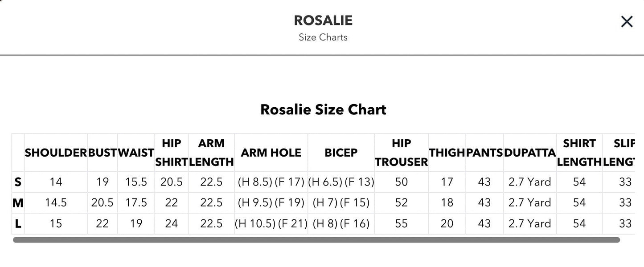Select the L size row label
This screenshot has width=644, height=267.
(17, 223)
